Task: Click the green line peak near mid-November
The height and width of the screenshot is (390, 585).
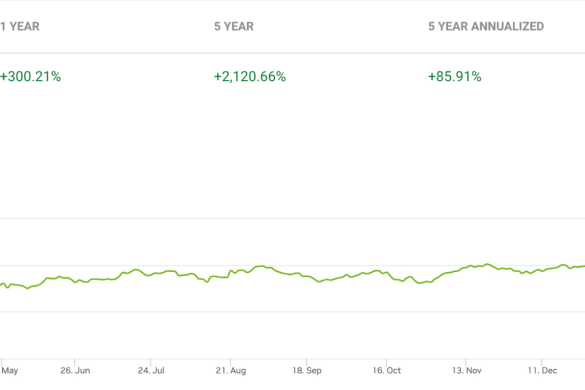Action: pos(487,265)
